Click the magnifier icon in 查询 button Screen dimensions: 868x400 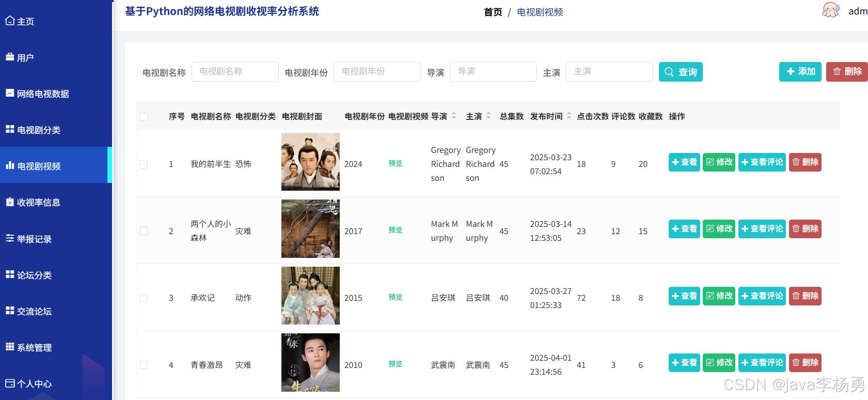tap(669, 72)
